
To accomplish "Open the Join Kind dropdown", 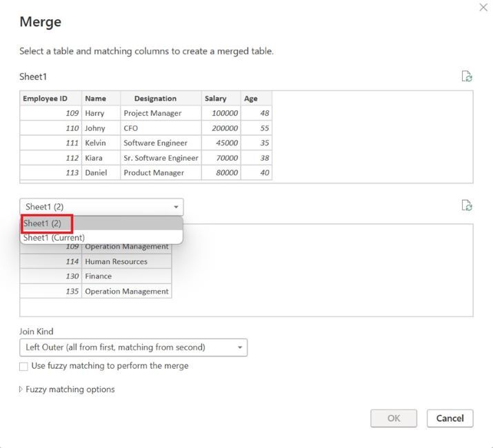I will tap(133, 347).
